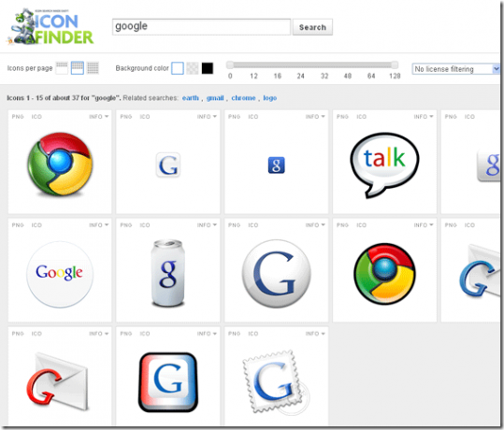Download ICO of sphere G icon
504x430 pixels.
tap(253, 225)
